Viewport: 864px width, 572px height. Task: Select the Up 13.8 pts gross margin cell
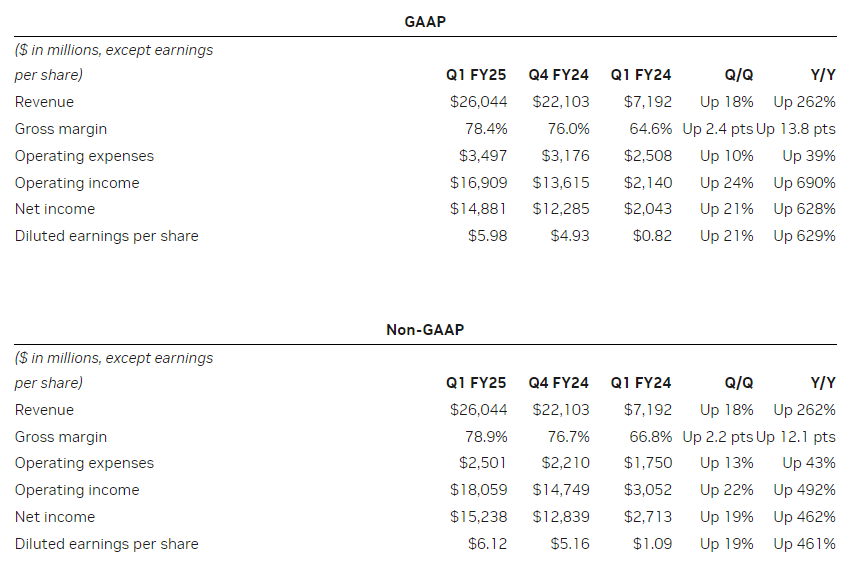[x=796, y=129]
